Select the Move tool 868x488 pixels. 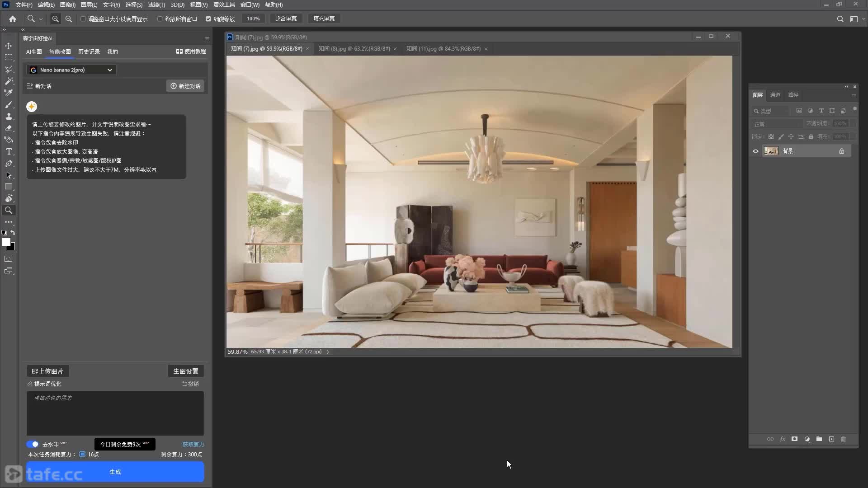click(9, 46)
